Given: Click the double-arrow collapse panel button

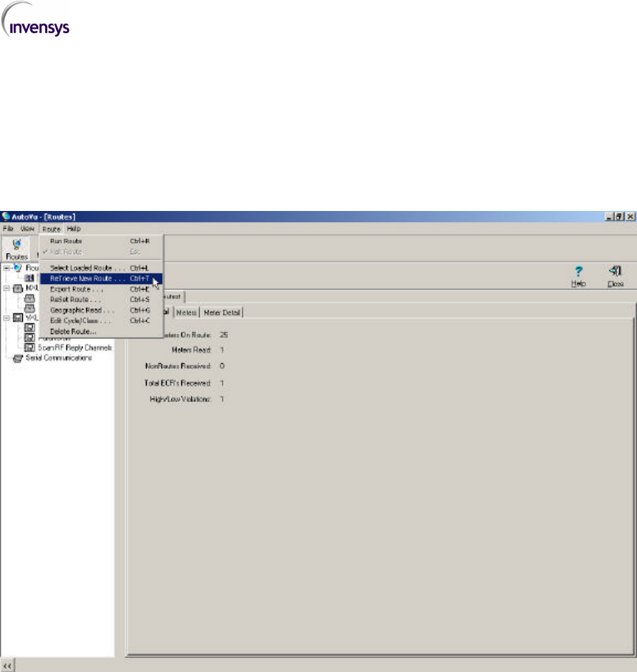Looking at the screenshot, I should coord(7,665).
